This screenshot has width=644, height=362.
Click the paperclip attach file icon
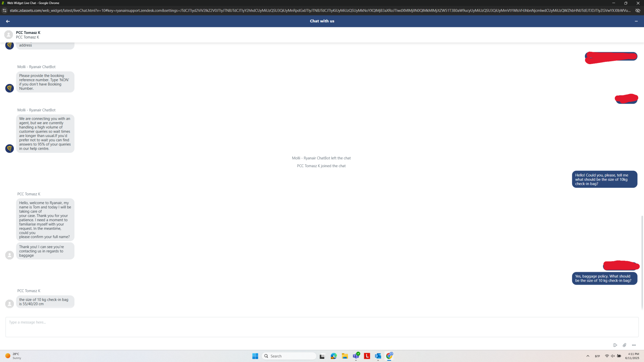point(625,345)
